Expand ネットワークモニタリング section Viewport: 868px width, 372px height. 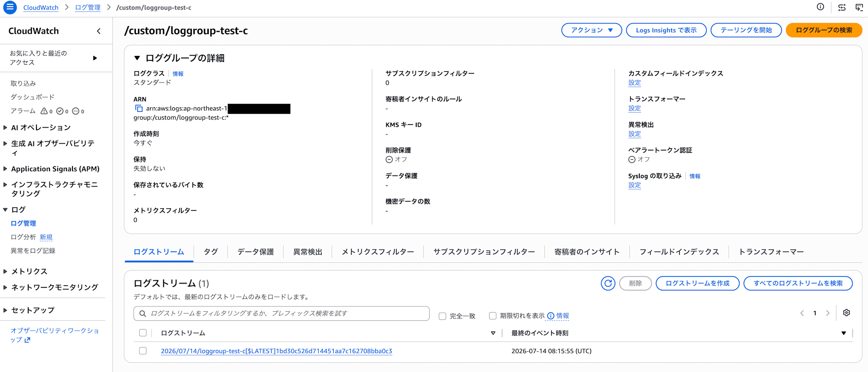5,287
